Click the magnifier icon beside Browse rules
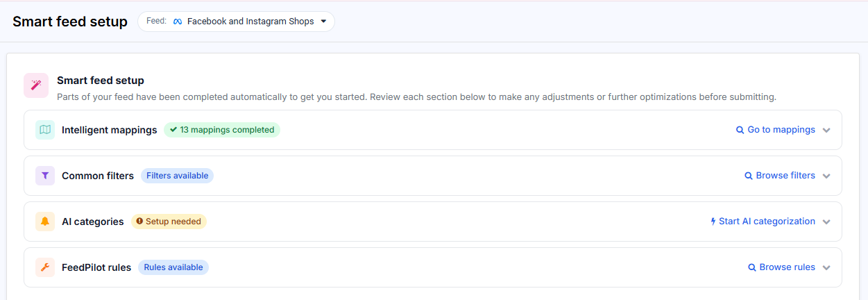 click(751, 267)
